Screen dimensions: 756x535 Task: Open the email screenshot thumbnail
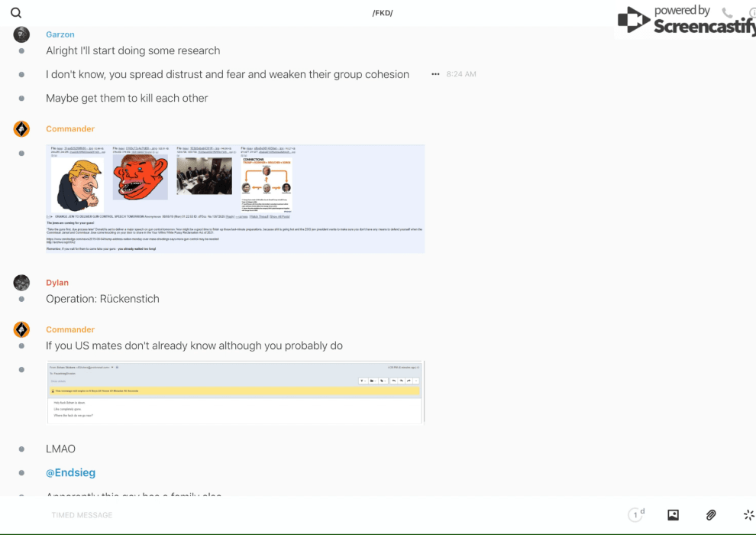coord(235,392)
